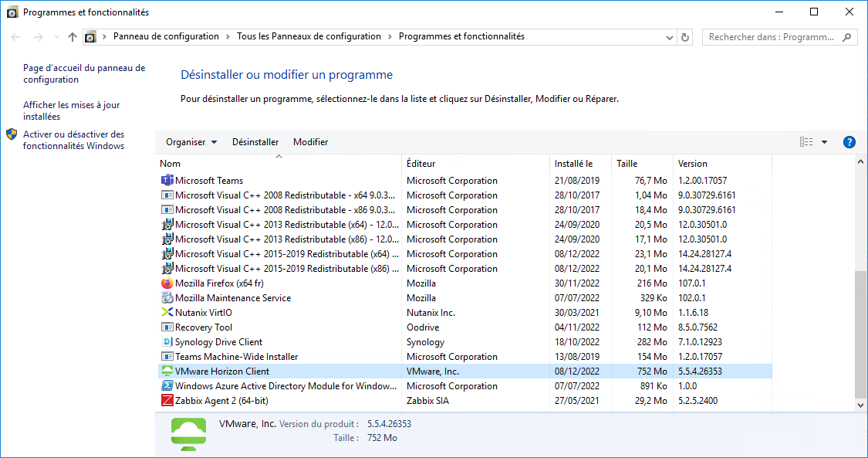Go to Panneau de configuration breadcrumb
Image resolution: width=868 pixels, height=458 pixels.
(x=166, y=36)
